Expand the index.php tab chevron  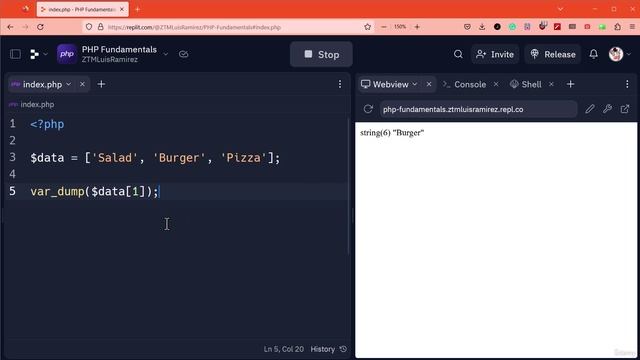pyautogui.click(x=69, y=84)
